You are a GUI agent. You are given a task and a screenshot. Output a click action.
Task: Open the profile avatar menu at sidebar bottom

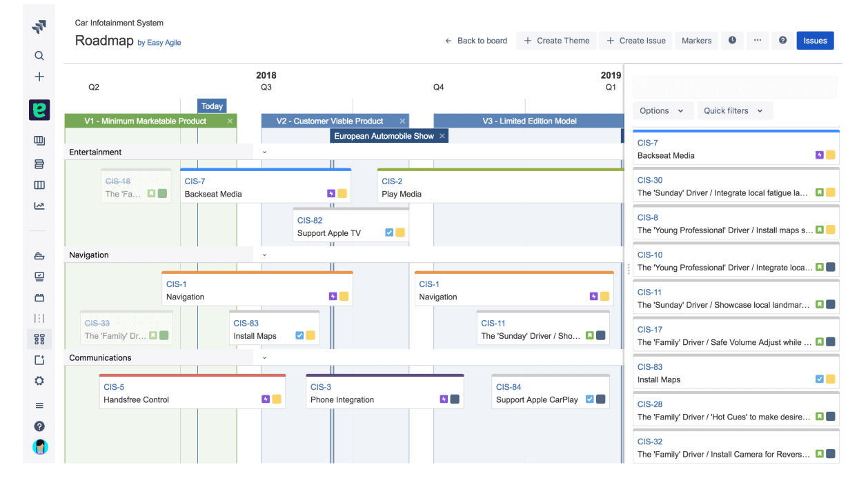(x=40, y=447)
